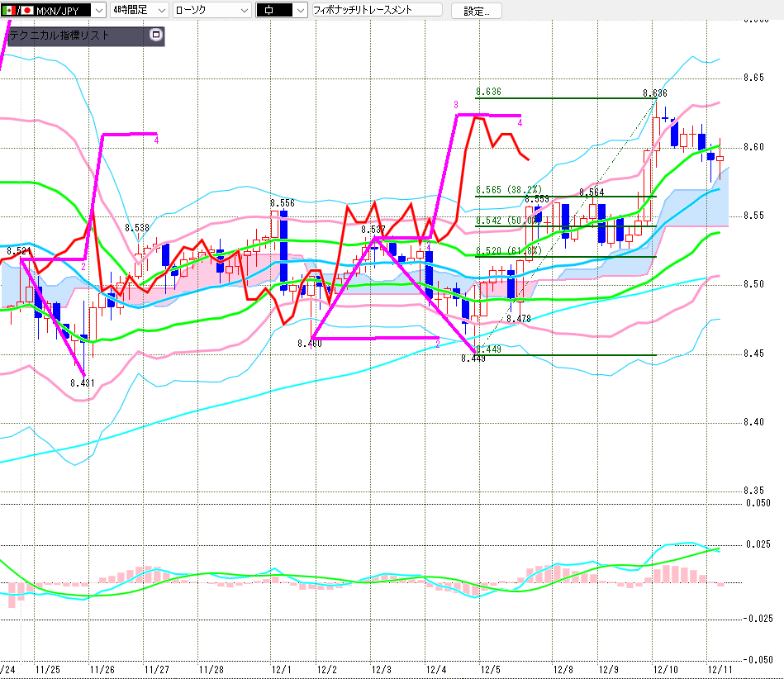Click the 12/1 date on the time axis
This screenshot has height=679, width=784.
pyautogui.click(x=281, y=669)
